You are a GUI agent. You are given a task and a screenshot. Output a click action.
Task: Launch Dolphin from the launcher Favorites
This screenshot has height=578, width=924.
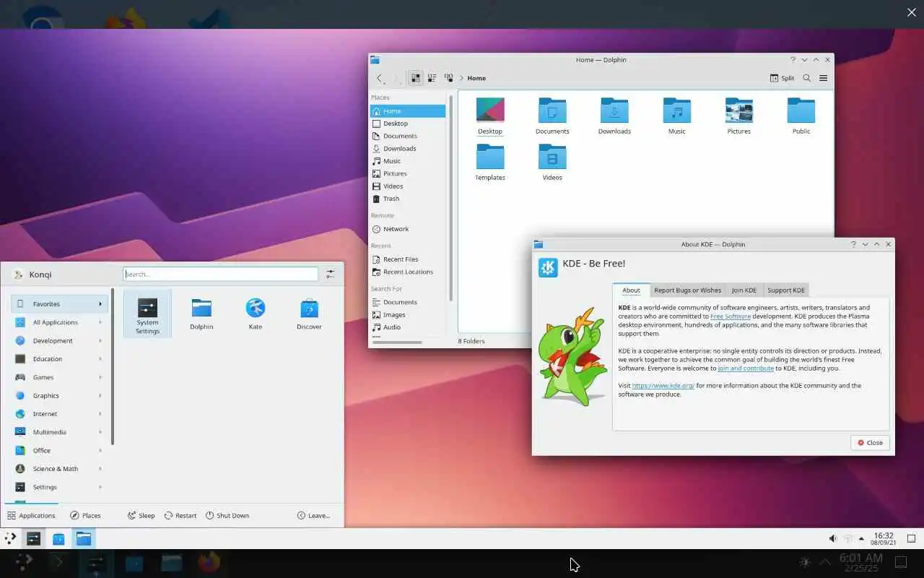[201, 314]
